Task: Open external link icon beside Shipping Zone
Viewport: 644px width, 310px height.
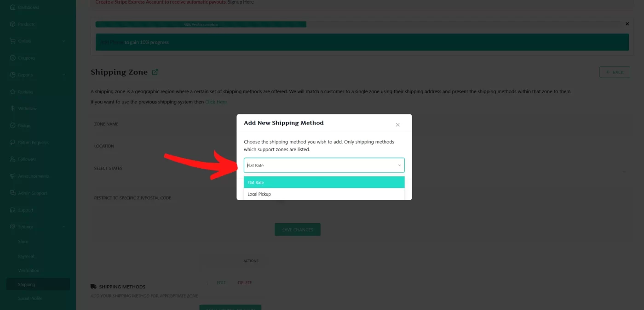Action: [155, 72]
